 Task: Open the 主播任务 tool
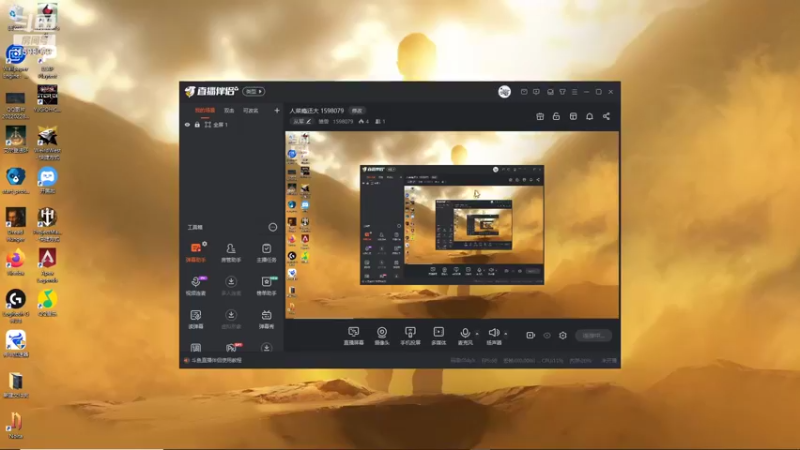coord(266,253)
